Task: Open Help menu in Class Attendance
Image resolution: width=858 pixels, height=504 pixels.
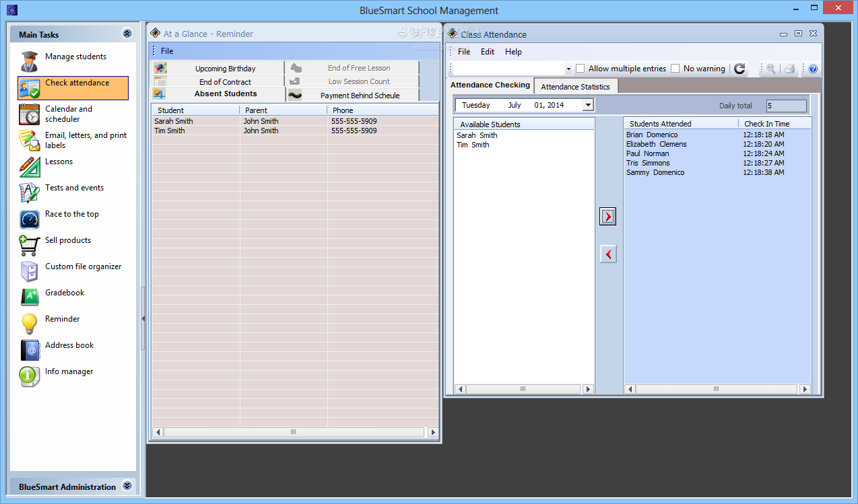Action: point(513,52)
